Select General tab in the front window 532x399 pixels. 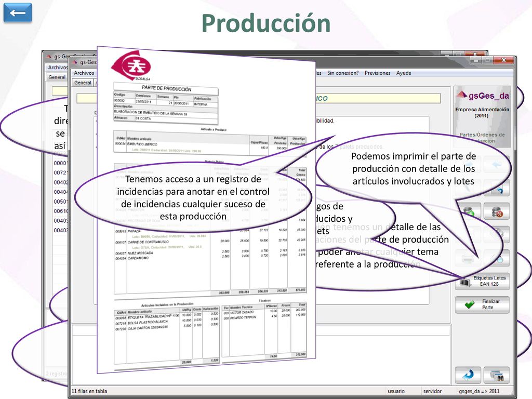pyautogui.click(x=83, y=83)
